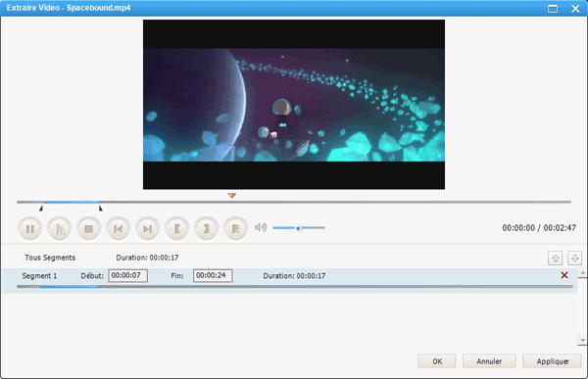
Task: Select the segment start trim marker
Action: pos(41,208)
